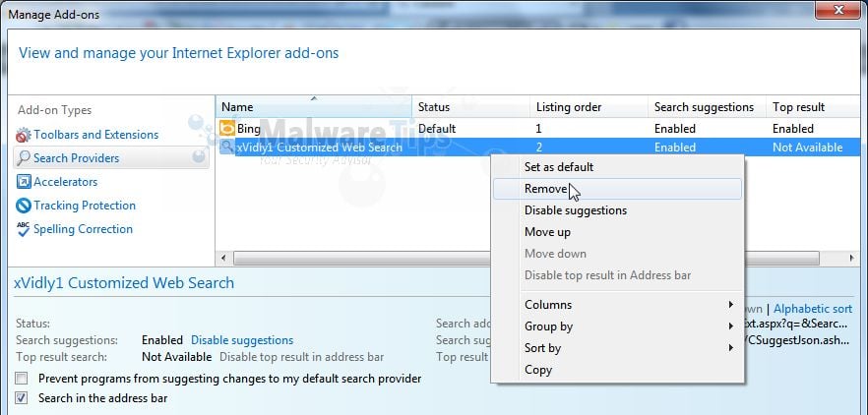868x415 pixels.
Task: Click the Spelling Correction ABC icon
Action: [24, 229]
